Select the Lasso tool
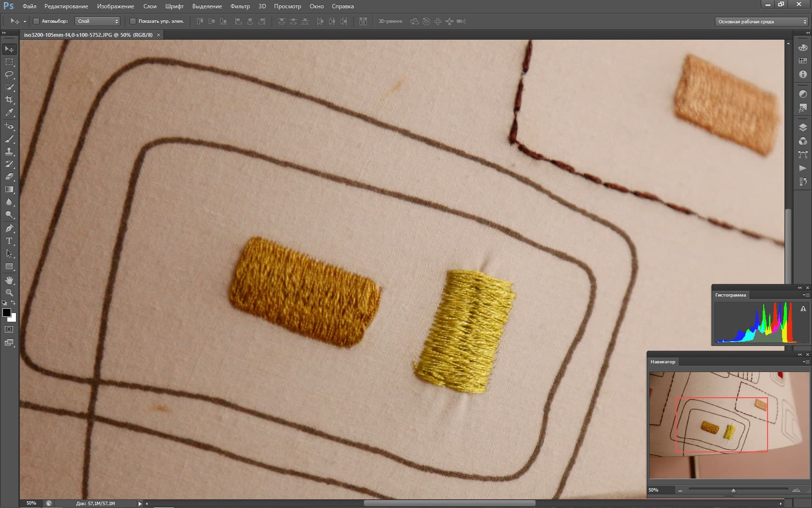This screenshot has width=812, height=508. coord(9,75)
